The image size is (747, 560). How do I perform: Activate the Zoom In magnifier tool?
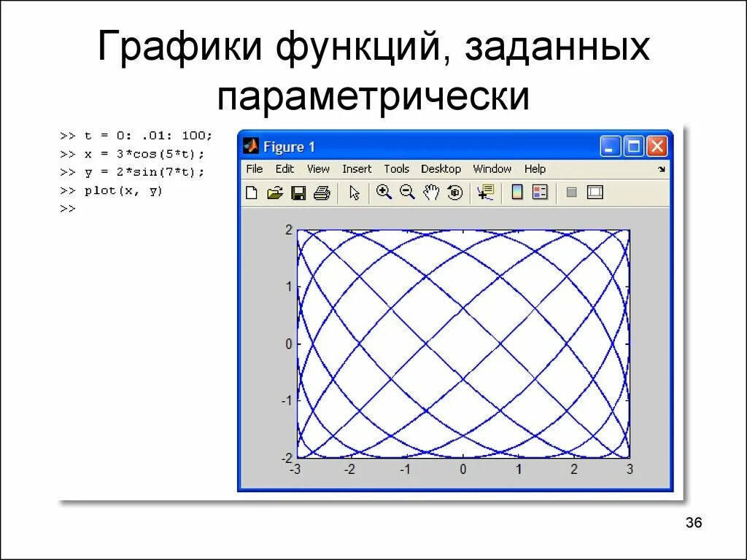click(384, 192)
